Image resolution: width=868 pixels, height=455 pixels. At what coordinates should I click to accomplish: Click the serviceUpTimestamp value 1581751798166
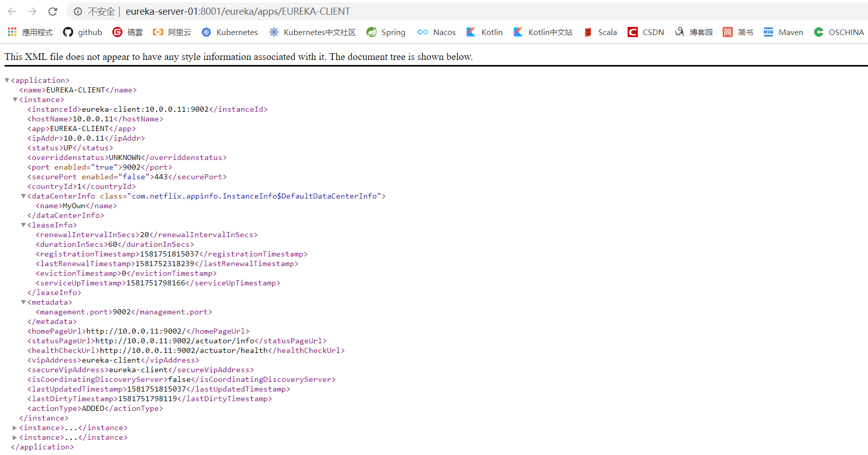tap(156, 283)
